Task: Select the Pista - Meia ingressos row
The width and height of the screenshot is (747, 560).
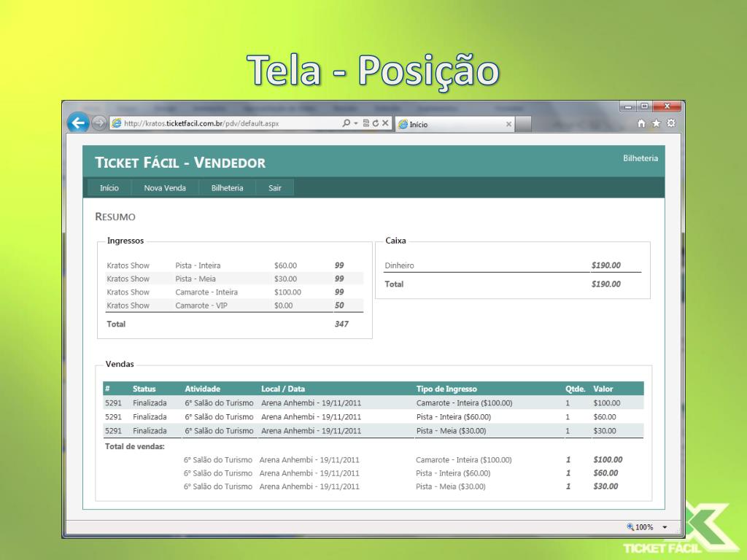Action: pos(234,279)
